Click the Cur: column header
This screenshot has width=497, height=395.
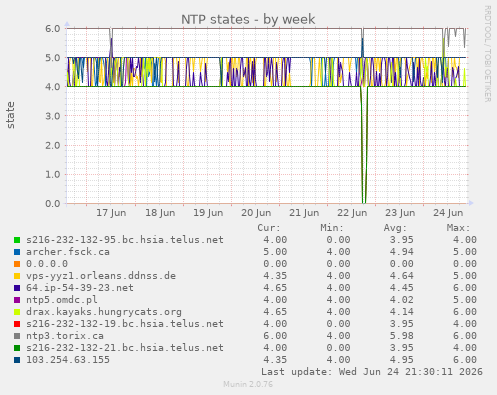(x=269, y=228)
